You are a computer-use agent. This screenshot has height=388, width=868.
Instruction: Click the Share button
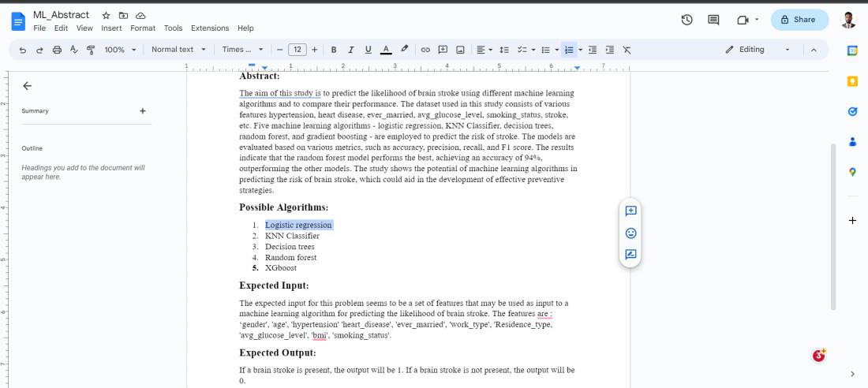pyautogui.click(x=799, y=20)
